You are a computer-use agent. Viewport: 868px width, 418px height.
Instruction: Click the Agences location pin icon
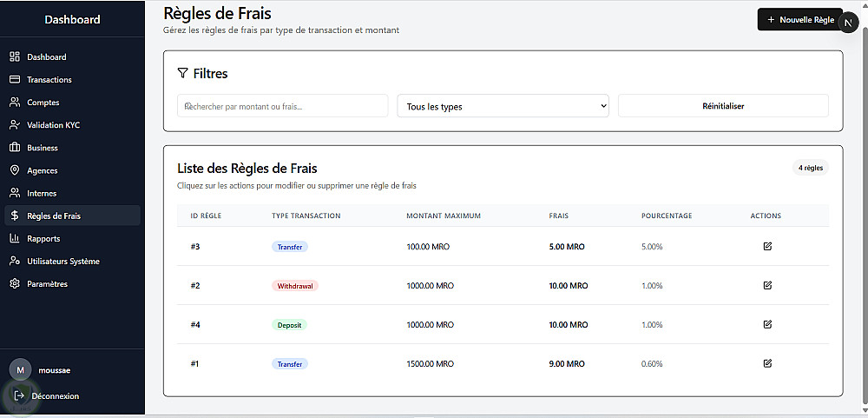point(15,170)
